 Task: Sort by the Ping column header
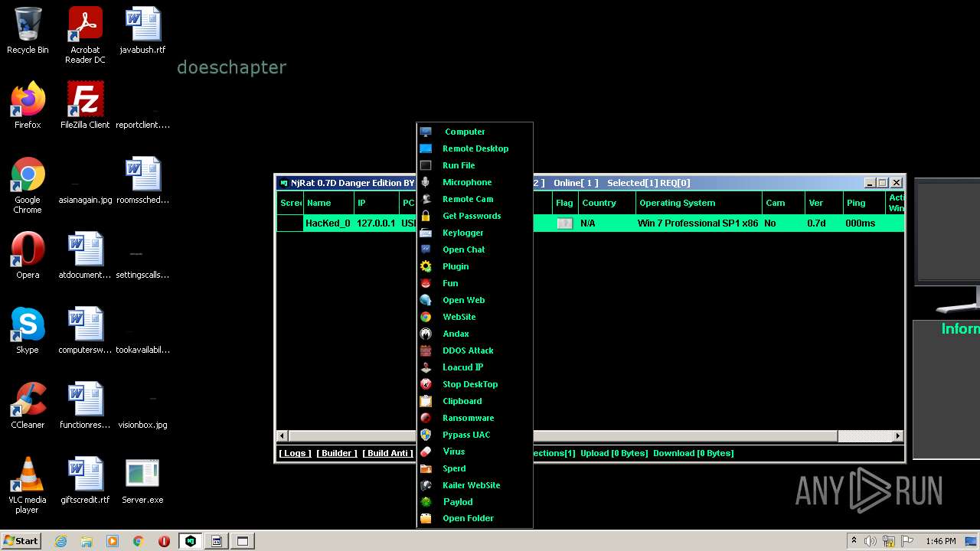click(x=863, y=203)
